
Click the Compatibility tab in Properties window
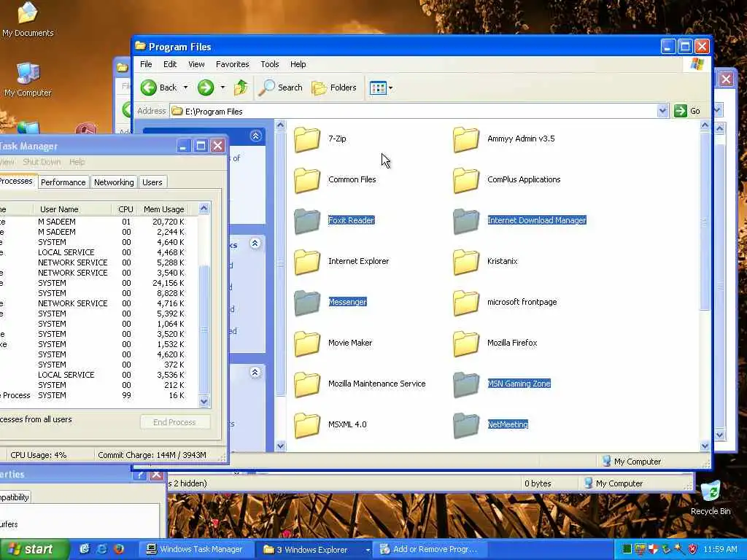tap(15, 497)
